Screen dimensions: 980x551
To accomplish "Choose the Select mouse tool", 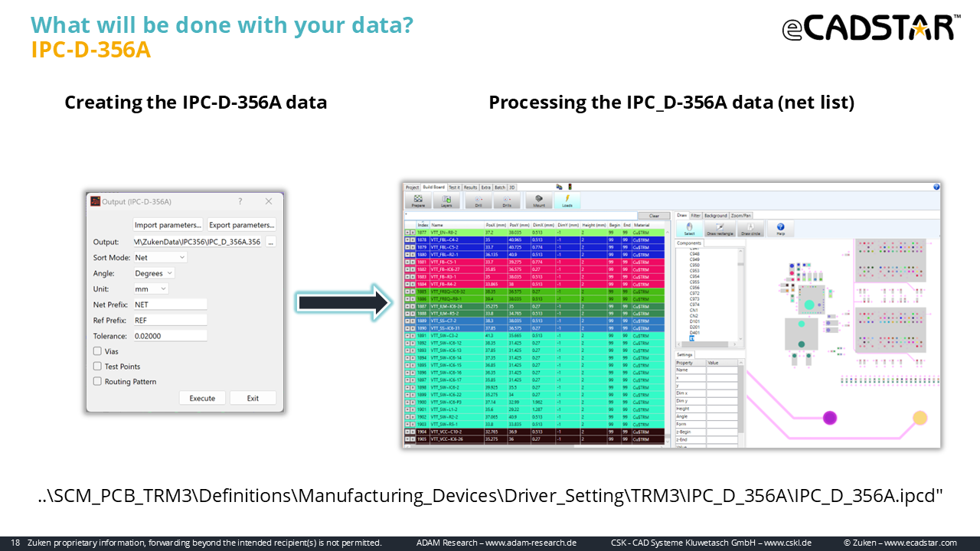I will [x=689, y=229].
